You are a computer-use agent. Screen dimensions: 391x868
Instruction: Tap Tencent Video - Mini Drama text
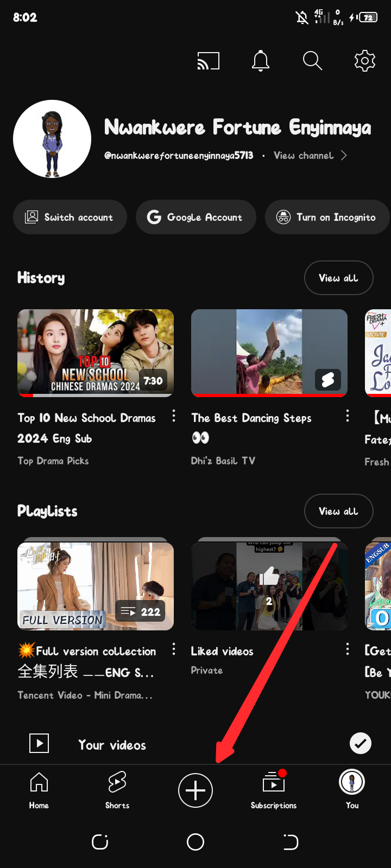pos(85,695)
